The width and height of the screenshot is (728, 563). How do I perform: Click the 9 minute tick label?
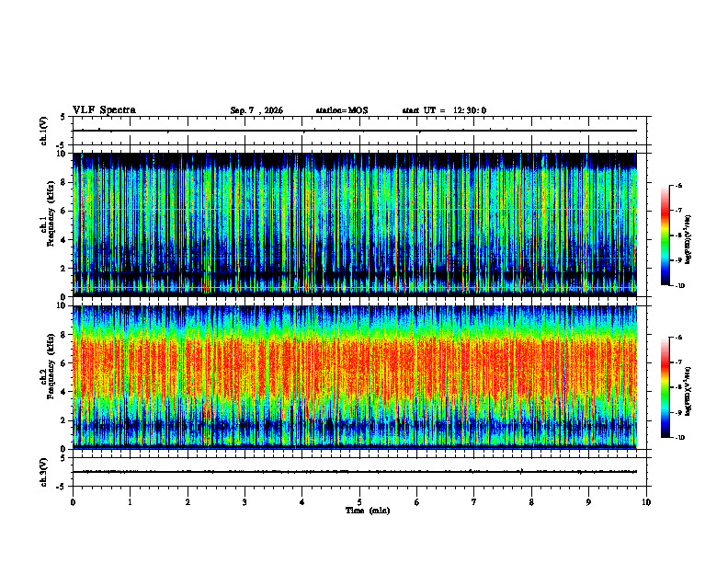588,502
